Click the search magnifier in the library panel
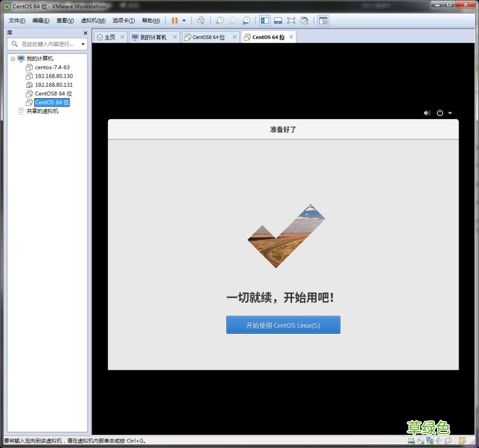479x448 pixels. click(x=13, y=44)
